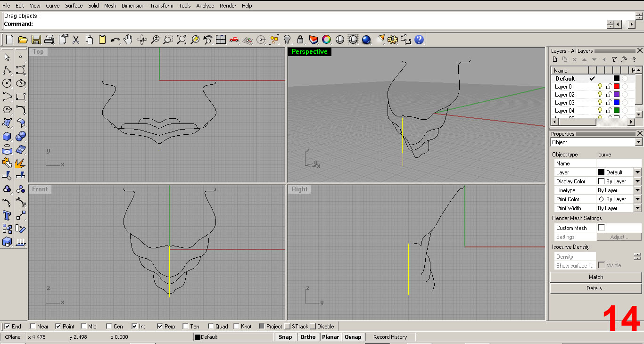The width and height of the screenshot is (644, 344).
Task: Click the Print icon
Action: pos(49,40)
